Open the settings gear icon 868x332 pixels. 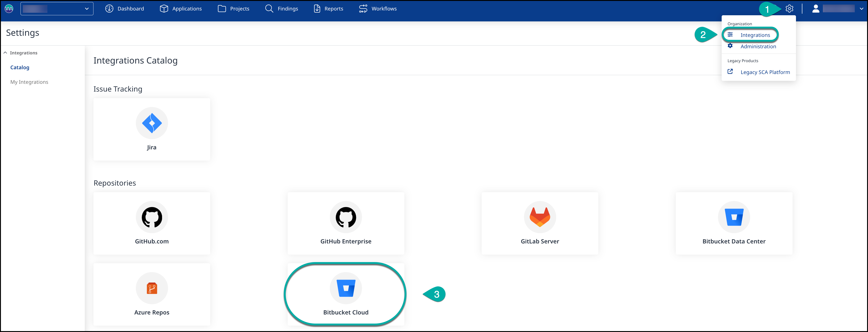789,9
